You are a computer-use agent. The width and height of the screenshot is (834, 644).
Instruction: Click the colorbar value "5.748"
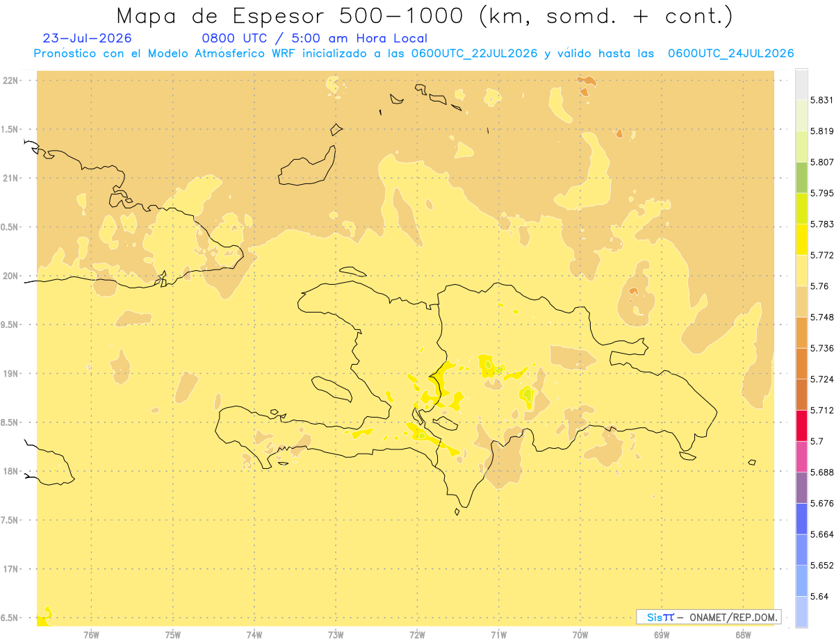coord(822,317)
